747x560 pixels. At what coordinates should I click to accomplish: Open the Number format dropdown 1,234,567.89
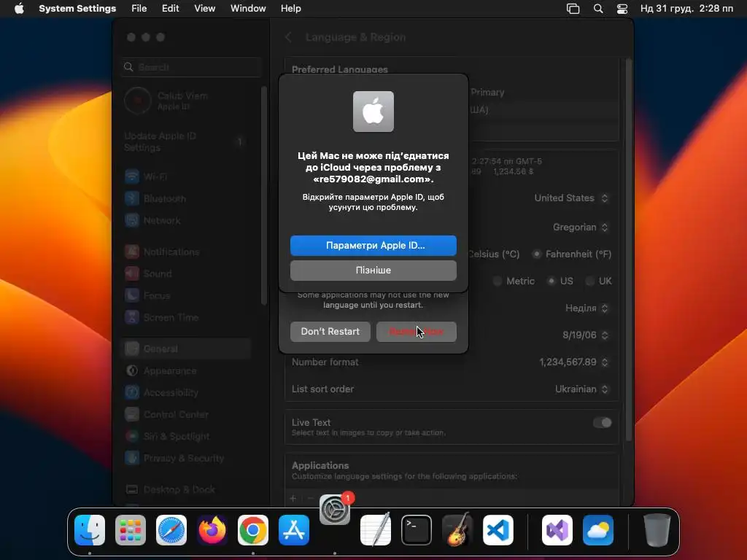[573, 362]
